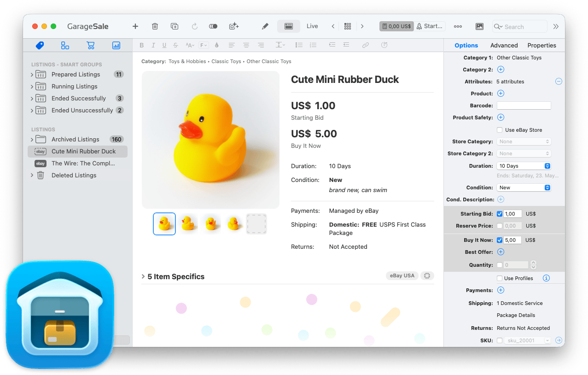Click the eBay USA site badge

pyautogui.click(x=402, y=275)
